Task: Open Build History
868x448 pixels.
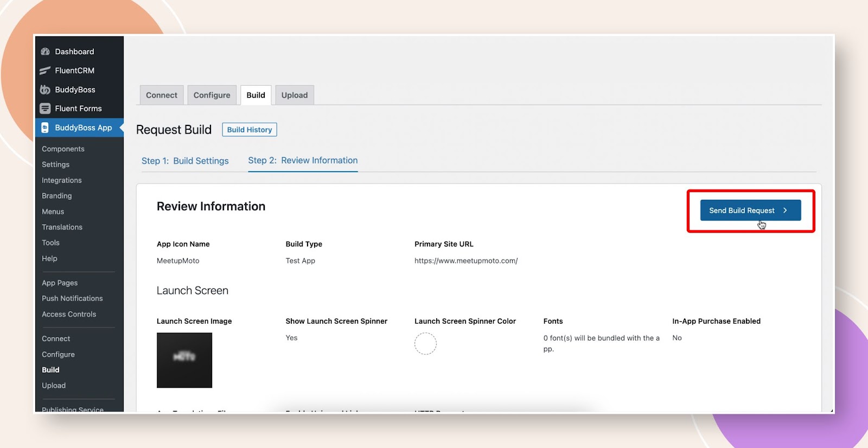Action: 250,130
